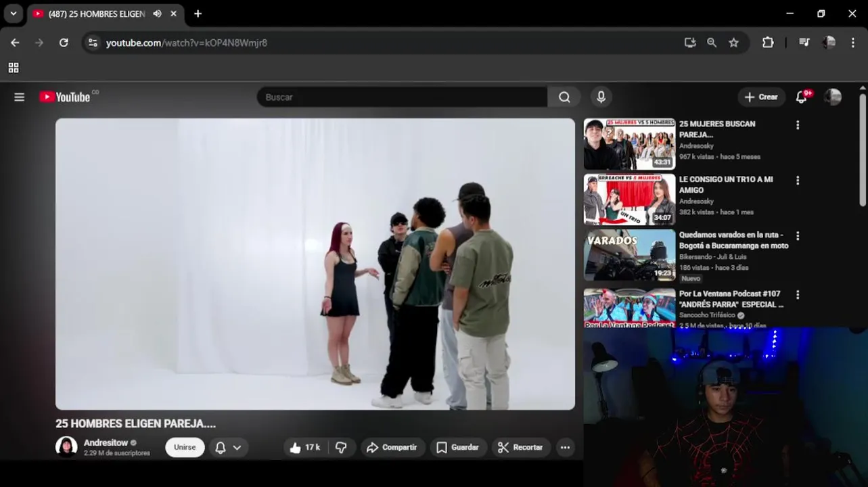868x487 pixels.
Task: Click the Guardar button
Action: coord(458,447)
